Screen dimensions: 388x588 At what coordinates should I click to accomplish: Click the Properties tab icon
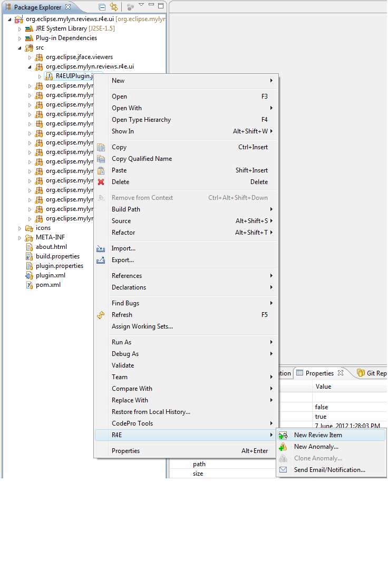pos(299,373)
